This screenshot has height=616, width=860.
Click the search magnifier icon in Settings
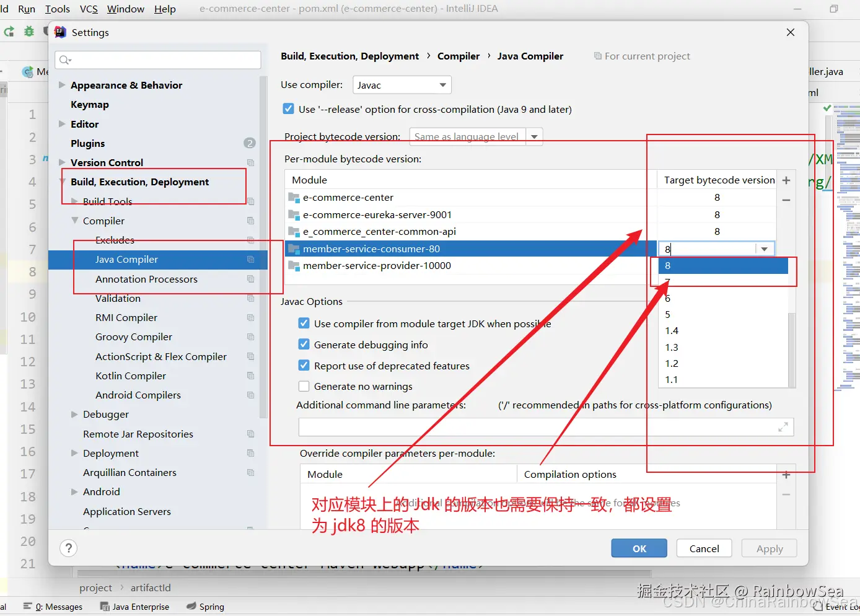[64, 60]
